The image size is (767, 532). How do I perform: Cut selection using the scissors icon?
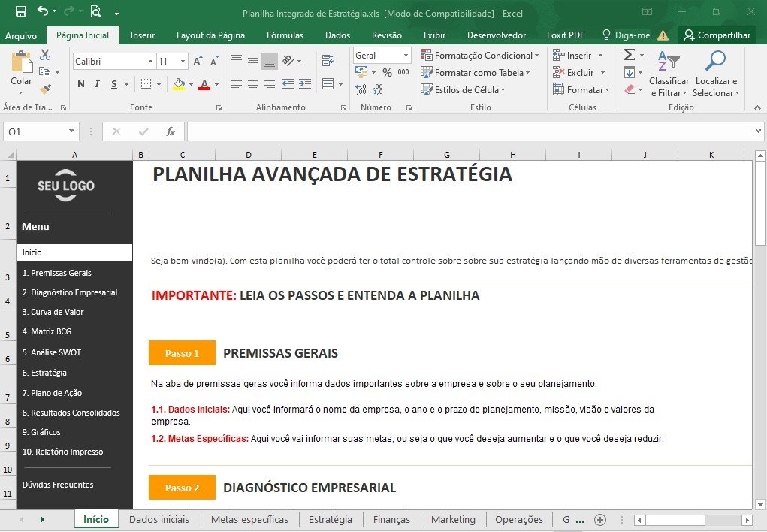(x=45, y=54)
